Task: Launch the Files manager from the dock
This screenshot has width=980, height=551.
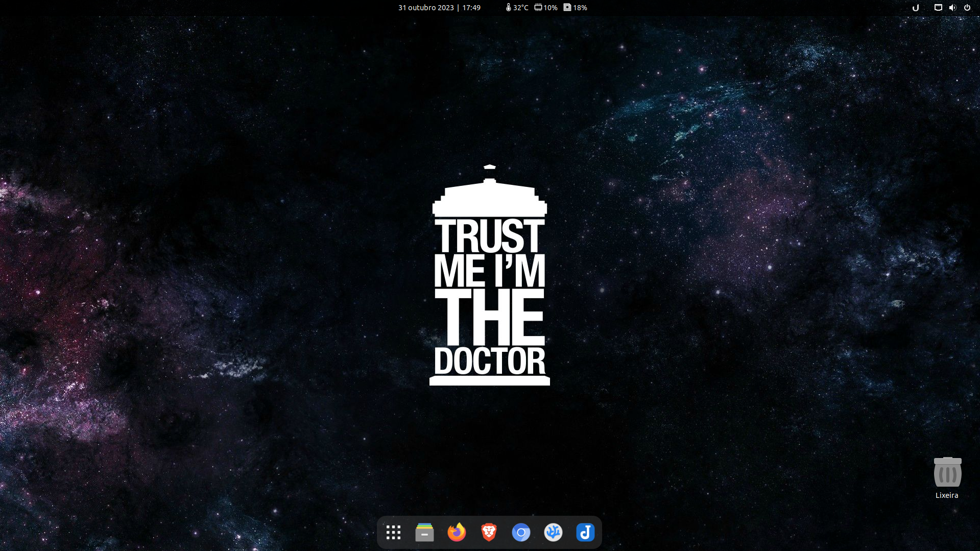Action: [x=424, y=533]
